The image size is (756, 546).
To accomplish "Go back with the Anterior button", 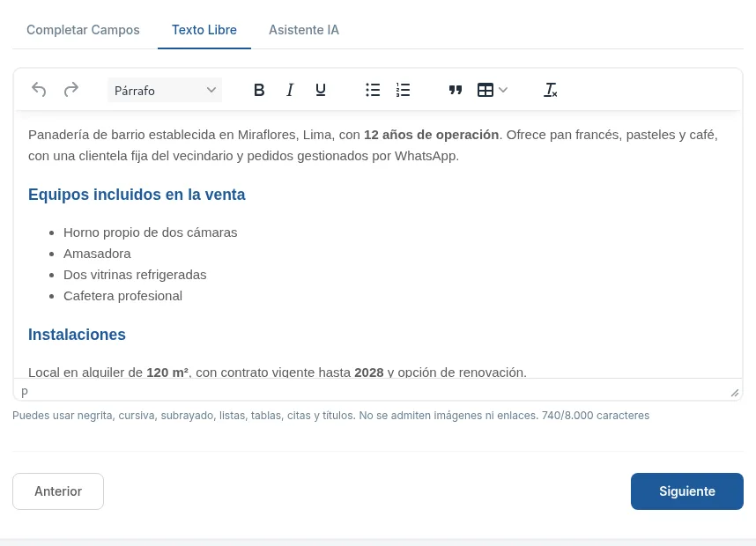I will pyautogui.click(x=58, y=491).
